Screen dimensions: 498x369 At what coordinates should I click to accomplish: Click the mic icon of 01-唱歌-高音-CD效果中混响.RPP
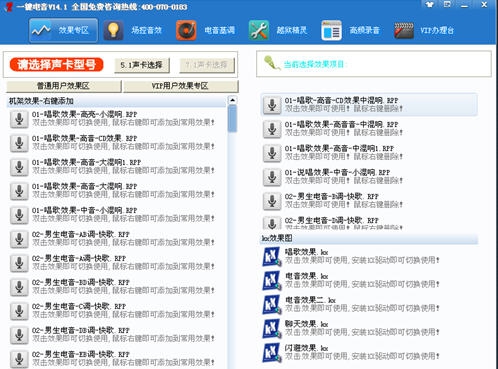(272, 105)
